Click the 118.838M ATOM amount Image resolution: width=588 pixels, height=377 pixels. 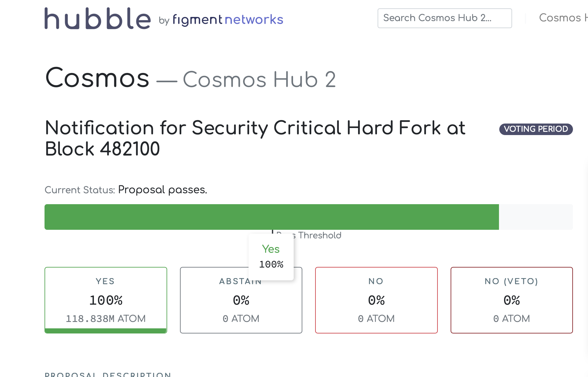click(106, 318)
